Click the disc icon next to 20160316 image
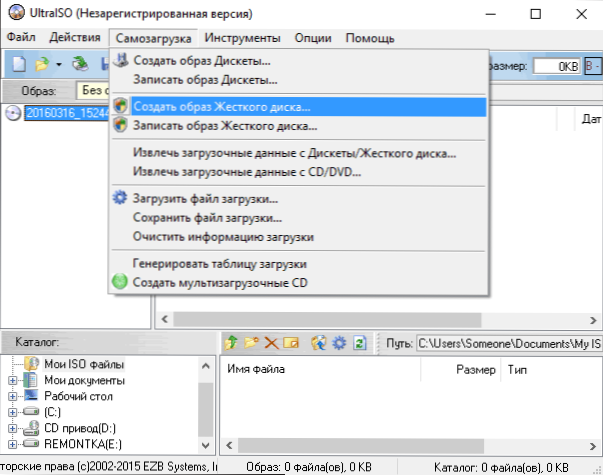Viewport: 603px width, 475px height. (x=13, y=113)
